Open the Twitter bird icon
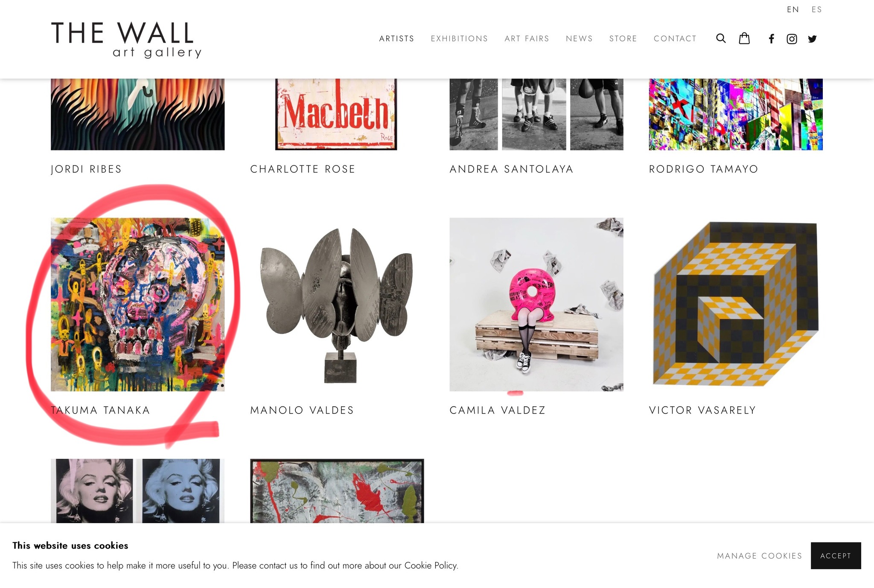 [x=812, y=39]
